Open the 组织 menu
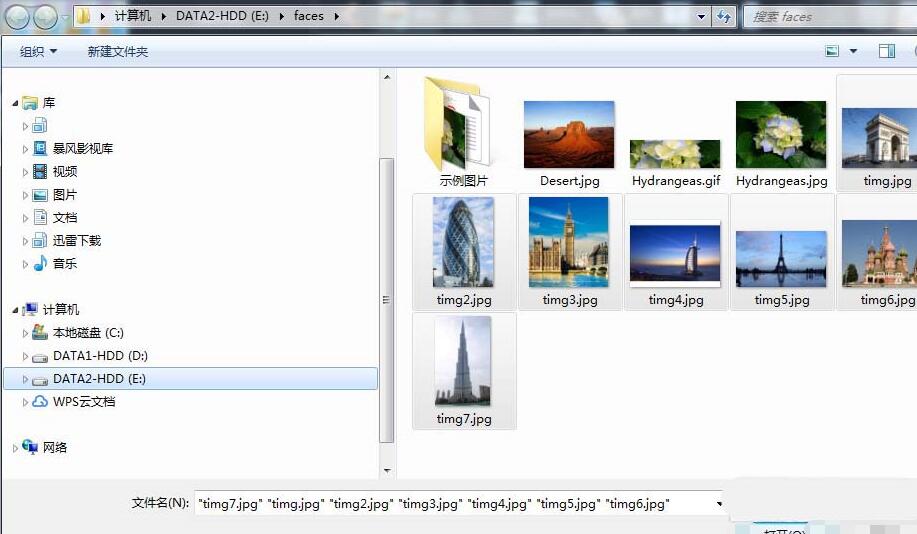Viewport: 917px width, 534px height. pyautogui.click(x=38, y=51)
